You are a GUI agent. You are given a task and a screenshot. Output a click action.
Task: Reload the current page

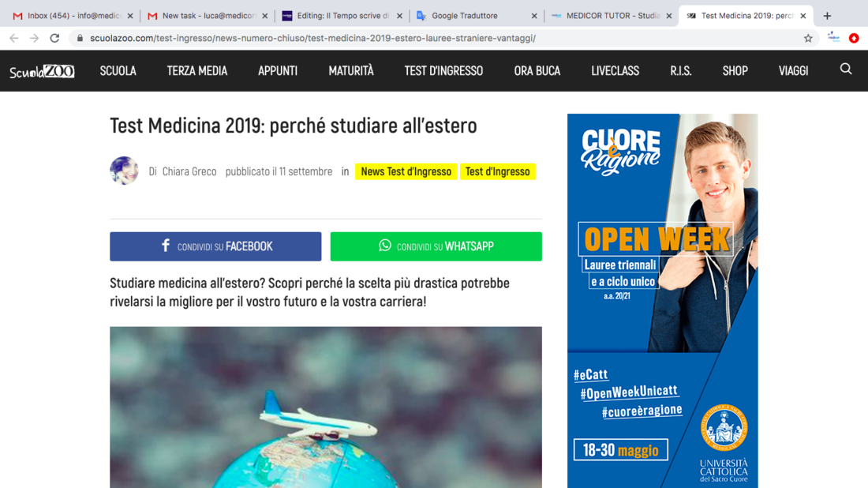54,38
